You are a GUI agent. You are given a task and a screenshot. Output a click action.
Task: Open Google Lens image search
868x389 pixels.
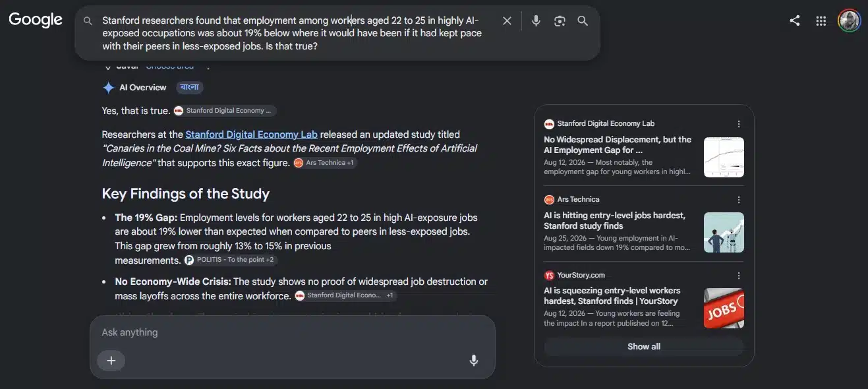pyautogui.click(x=560, y=21)
